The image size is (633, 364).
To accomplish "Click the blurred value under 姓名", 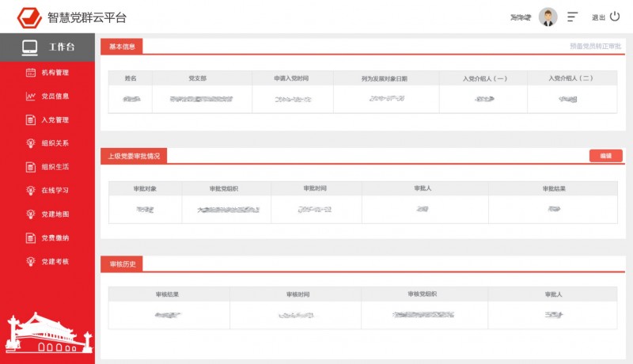I will pyautogui.click(x=131, y=99).
